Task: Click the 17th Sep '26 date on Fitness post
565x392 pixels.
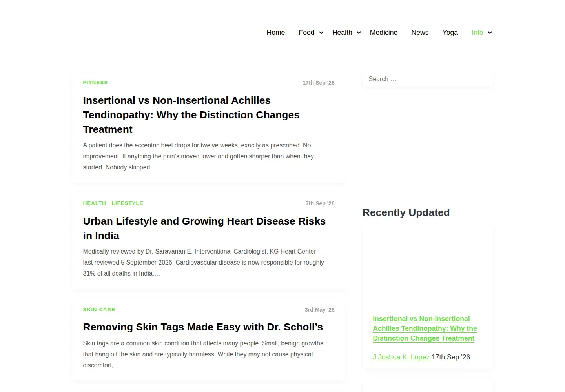Action: (319, 83)
